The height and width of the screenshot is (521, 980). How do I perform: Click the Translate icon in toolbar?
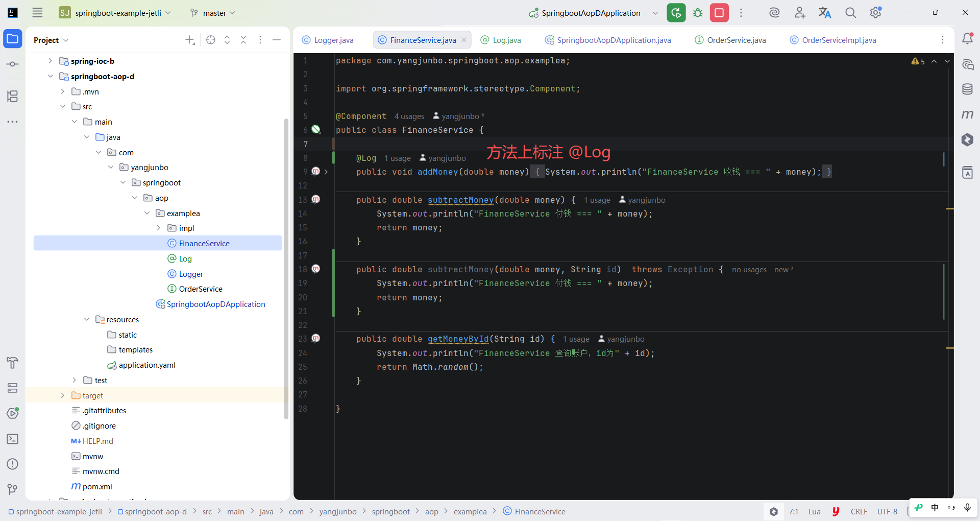[825, 13]
